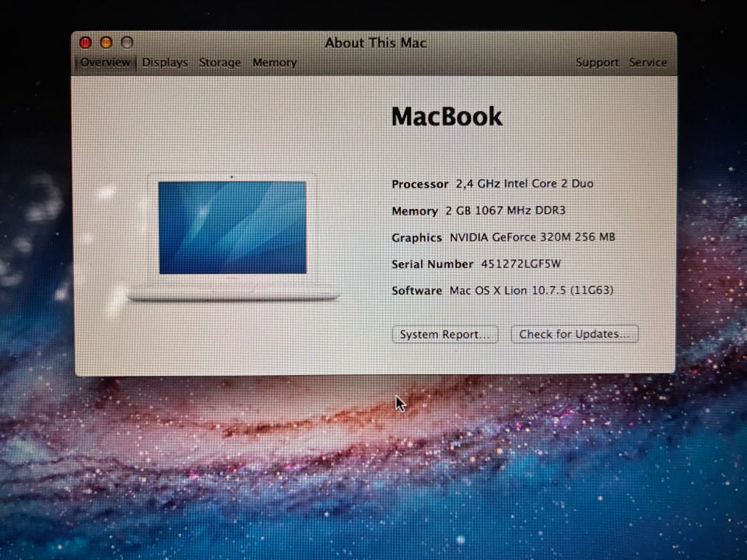
Task: Click the Graphics label
Action: (417, 238)
